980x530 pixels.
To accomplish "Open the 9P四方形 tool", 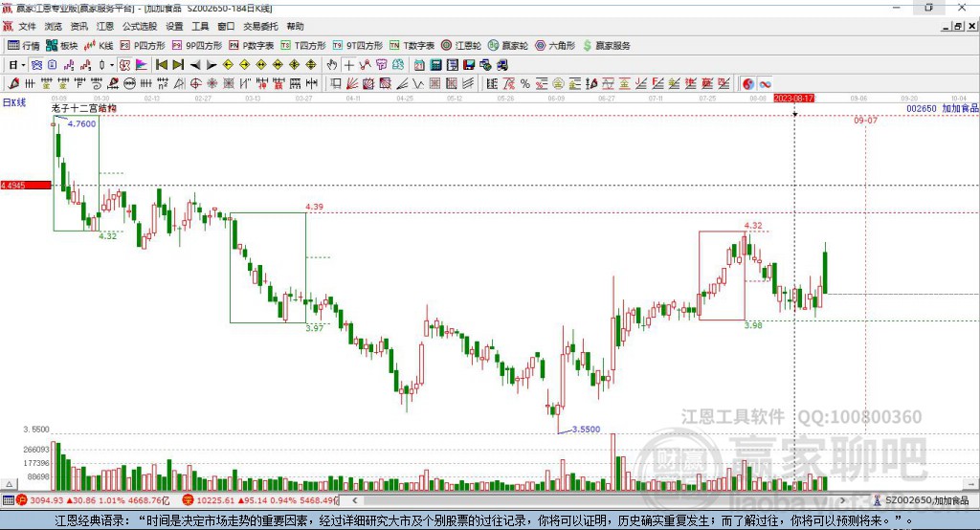I will (x=197, y=46).
